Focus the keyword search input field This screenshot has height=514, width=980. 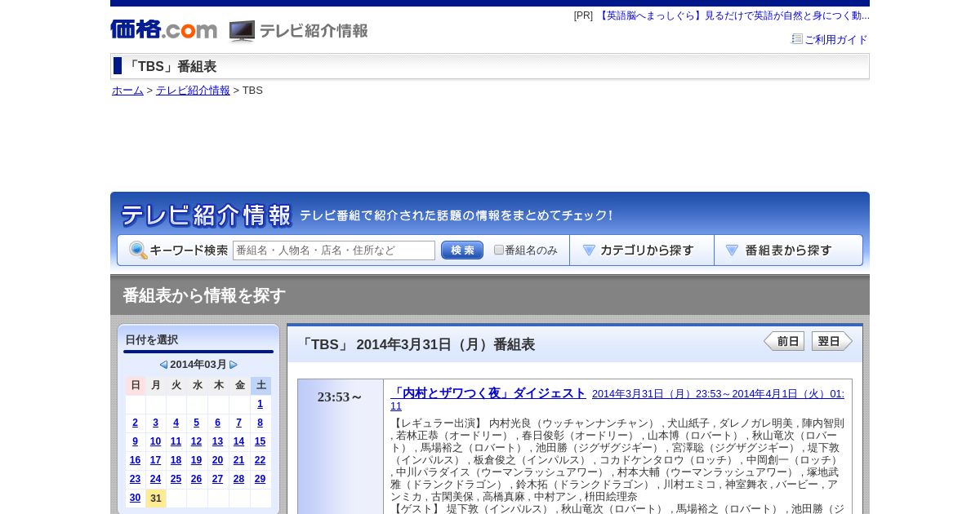[x=334, y=250]
